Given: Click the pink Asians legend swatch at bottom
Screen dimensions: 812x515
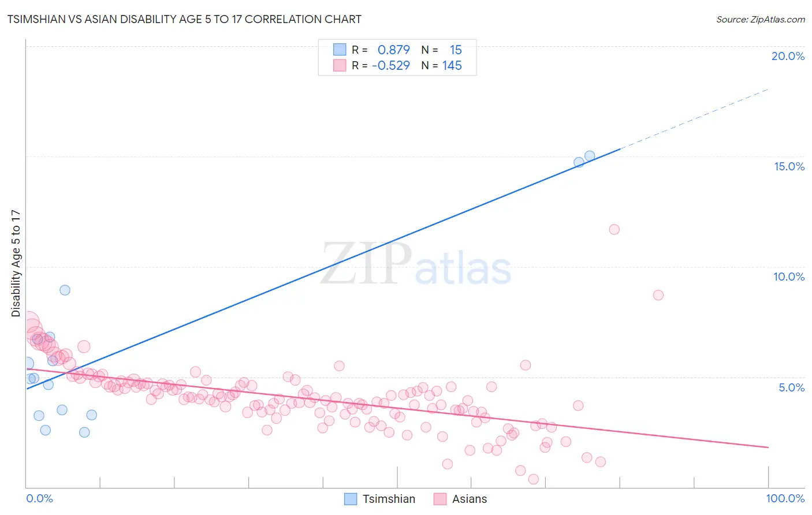Looking at the screenshot, I should click(x=440, y=499).
